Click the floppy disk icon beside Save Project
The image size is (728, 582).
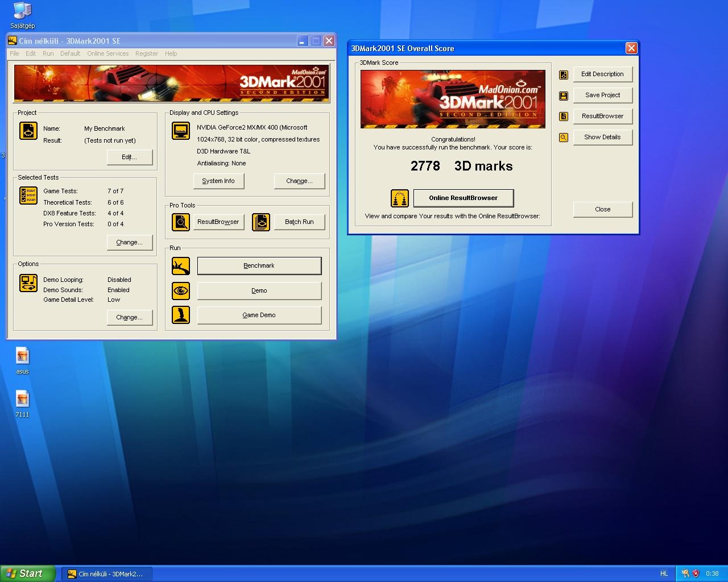click(x=564, y=95)
